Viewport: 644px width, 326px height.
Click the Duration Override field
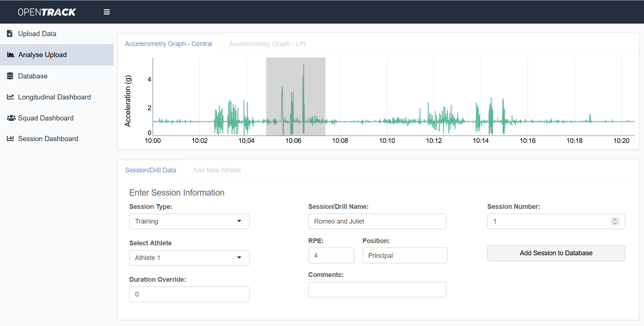[x=189, y=294]
